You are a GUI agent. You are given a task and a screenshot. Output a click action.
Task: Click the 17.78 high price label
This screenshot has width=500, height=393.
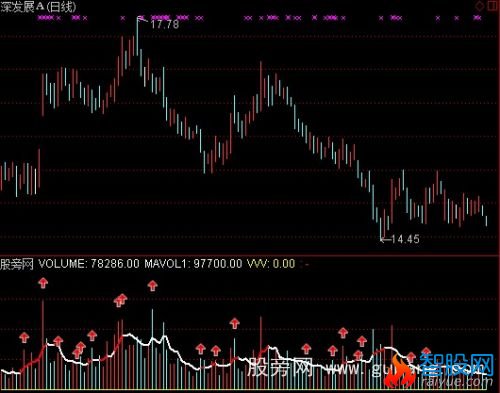coord(165,24)
